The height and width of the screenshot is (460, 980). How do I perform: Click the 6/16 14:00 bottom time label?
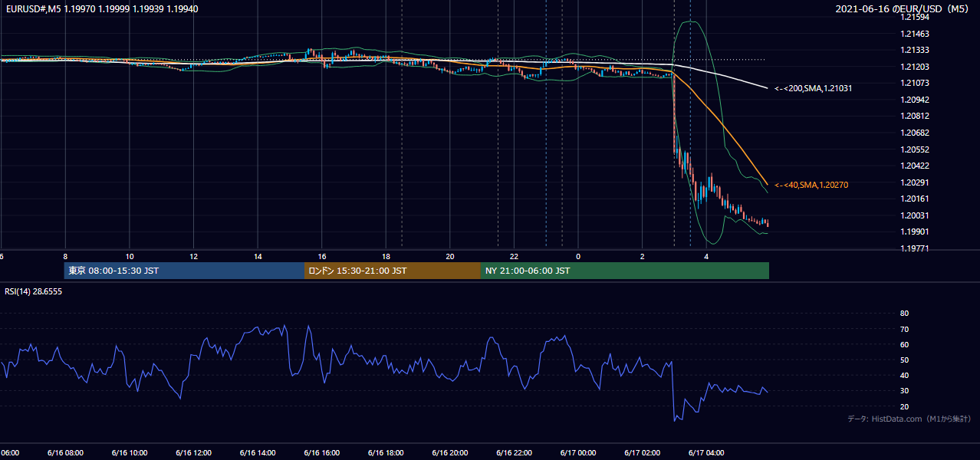click(258, 452)
